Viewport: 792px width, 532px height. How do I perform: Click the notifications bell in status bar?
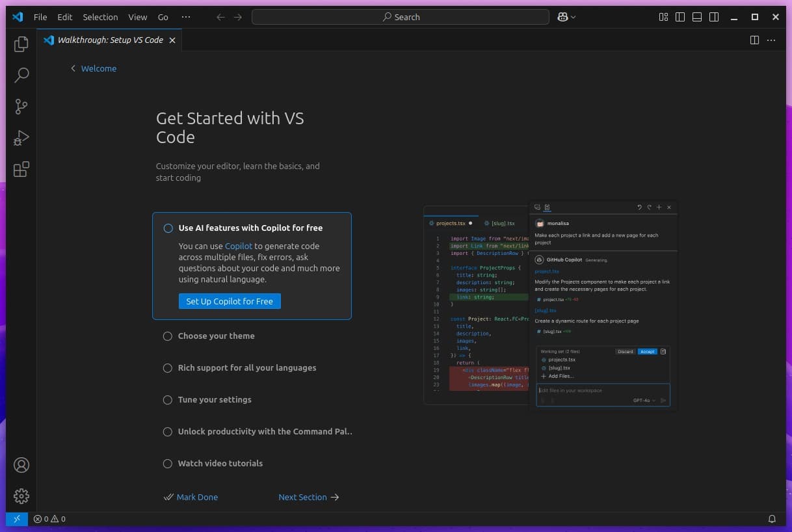[x=772, y=519]
